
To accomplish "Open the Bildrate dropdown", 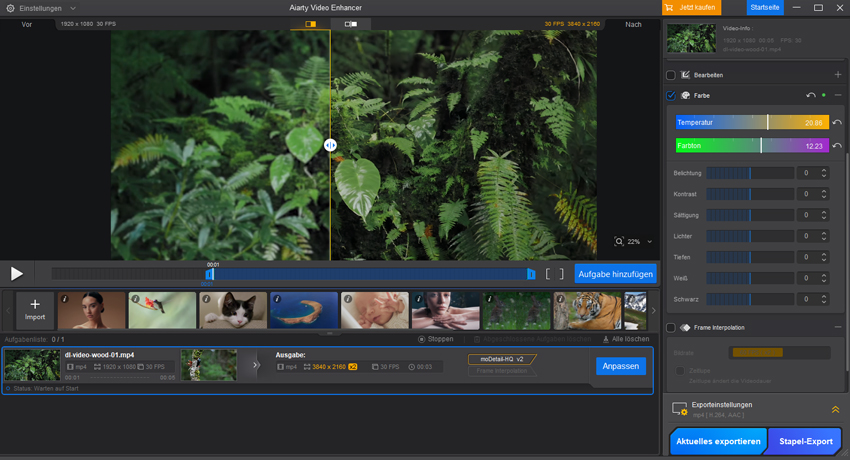I will 779,353.
